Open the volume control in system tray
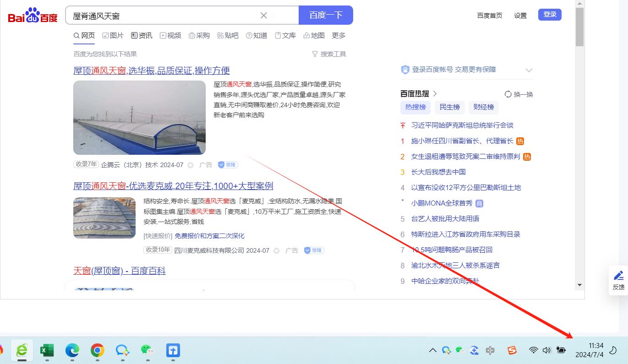 click(x=546, y=351)
